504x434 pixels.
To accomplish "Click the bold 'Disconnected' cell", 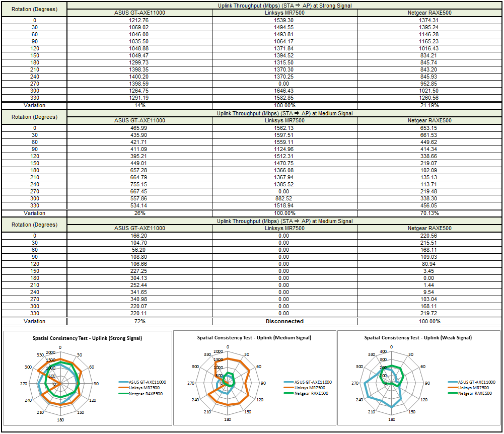I will [x=284, y=322].
